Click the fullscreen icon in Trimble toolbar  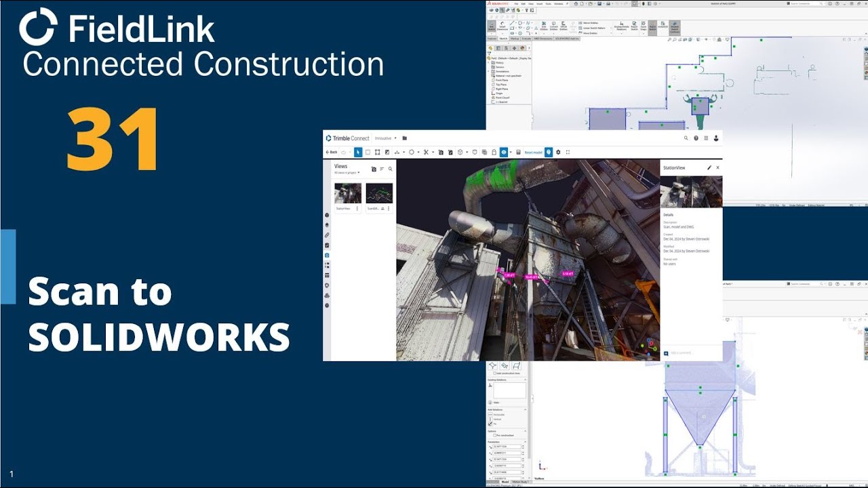click(x=568, y=152)
